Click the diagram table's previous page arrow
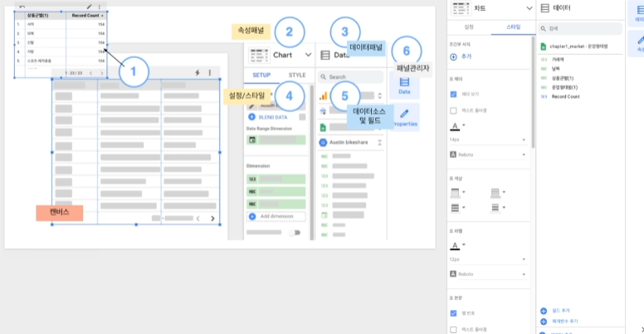The height and width of the screenshot is (334, 644). click(x=198, y=219)
